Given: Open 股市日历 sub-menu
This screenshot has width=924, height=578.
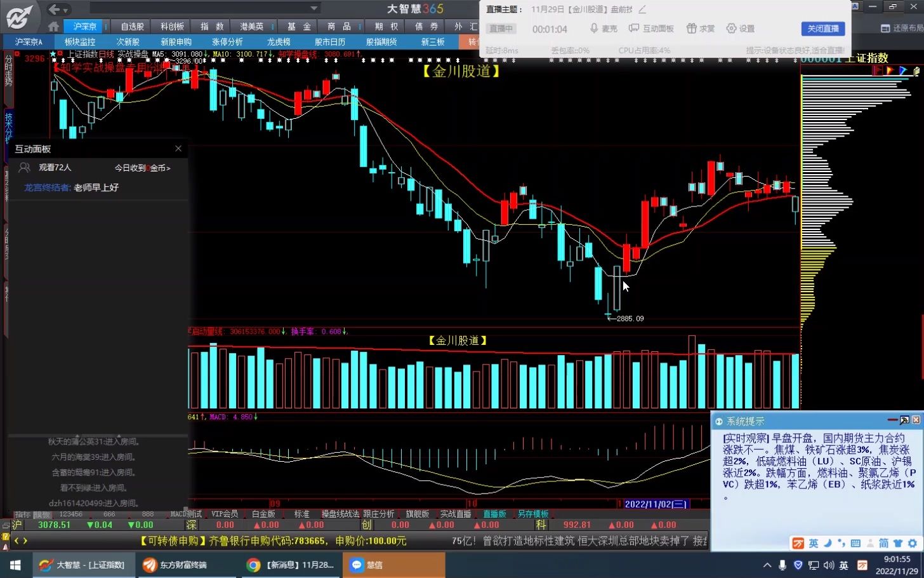Looking at the screenshot, I should coord(330,42).
